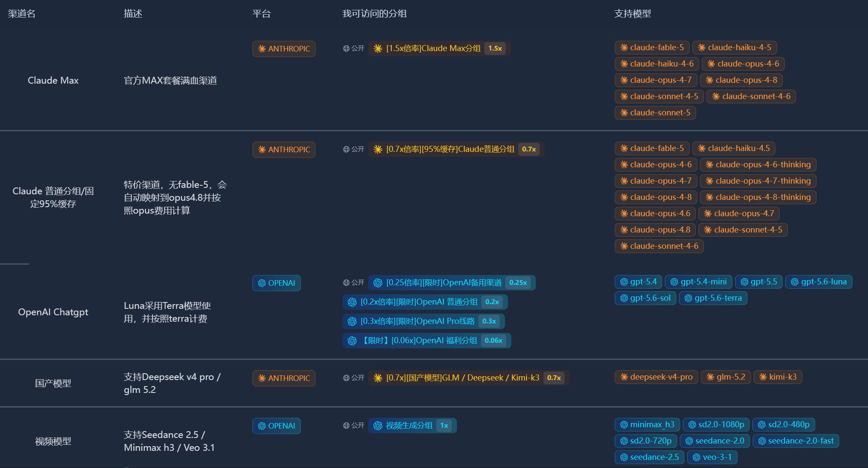868x468 pixels.
Task: Select the Claude Max channel name
Action: click(x=53, y=81)
